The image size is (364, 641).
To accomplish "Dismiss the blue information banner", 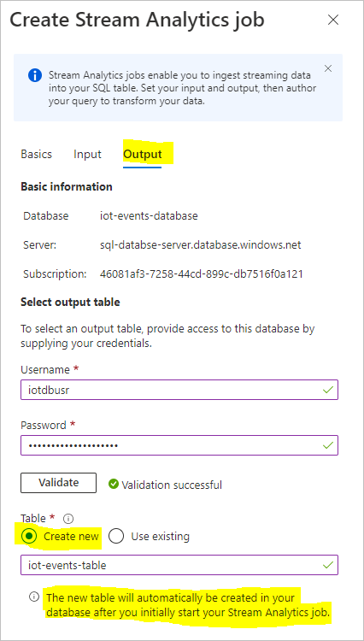I will [327, 68].
